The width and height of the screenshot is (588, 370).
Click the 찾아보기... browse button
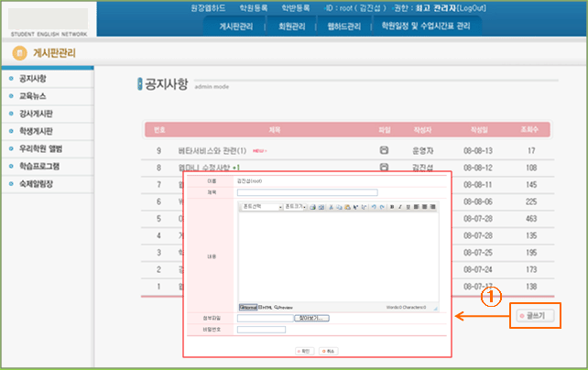tap(311, 318)
